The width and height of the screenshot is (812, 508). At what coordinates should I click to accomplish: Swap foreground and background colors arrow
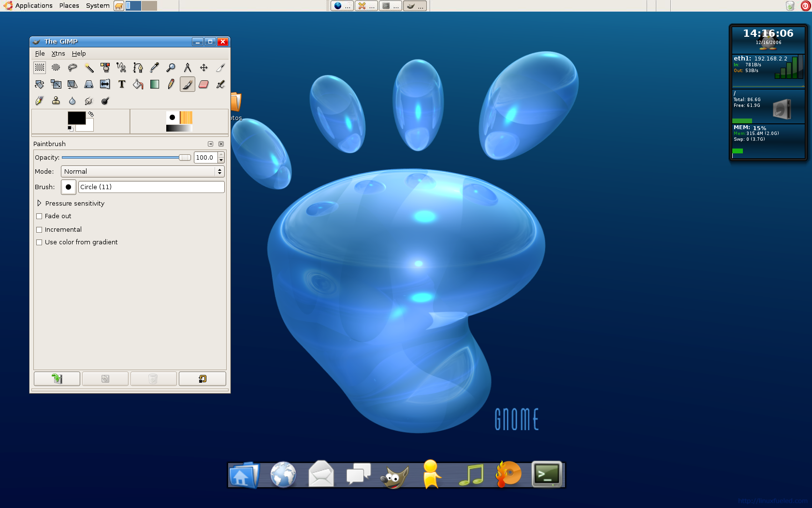[x=90, y=114]
